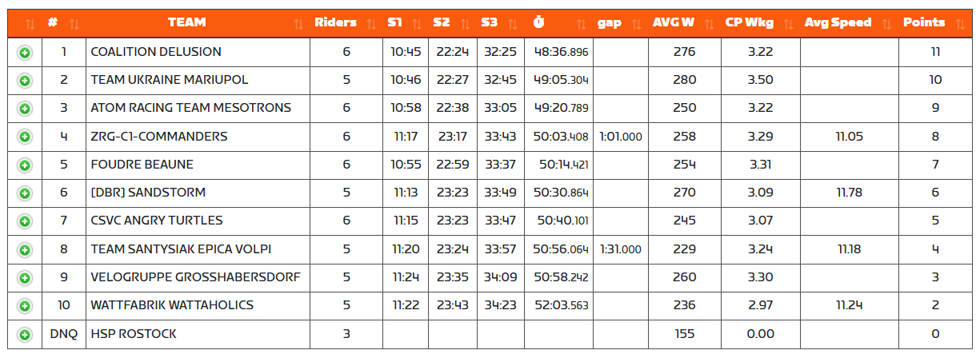Expand the TEAM UKRAINE MARIUPOL row

(25, 81)
